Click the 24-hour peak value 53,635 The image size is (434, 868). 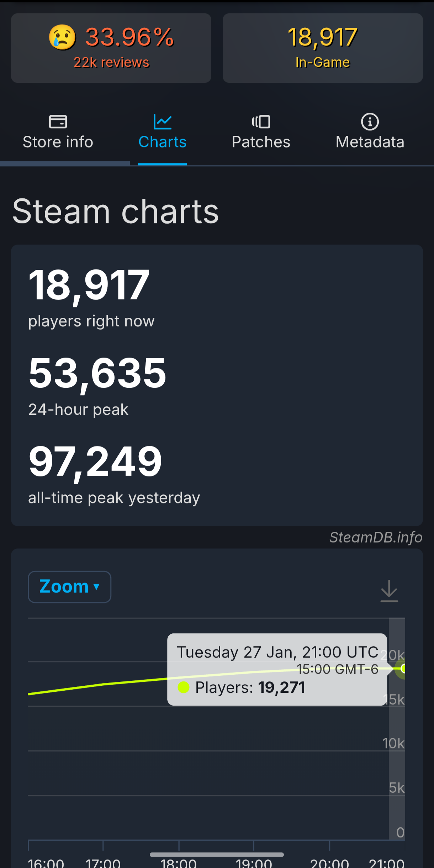(97, 373)
